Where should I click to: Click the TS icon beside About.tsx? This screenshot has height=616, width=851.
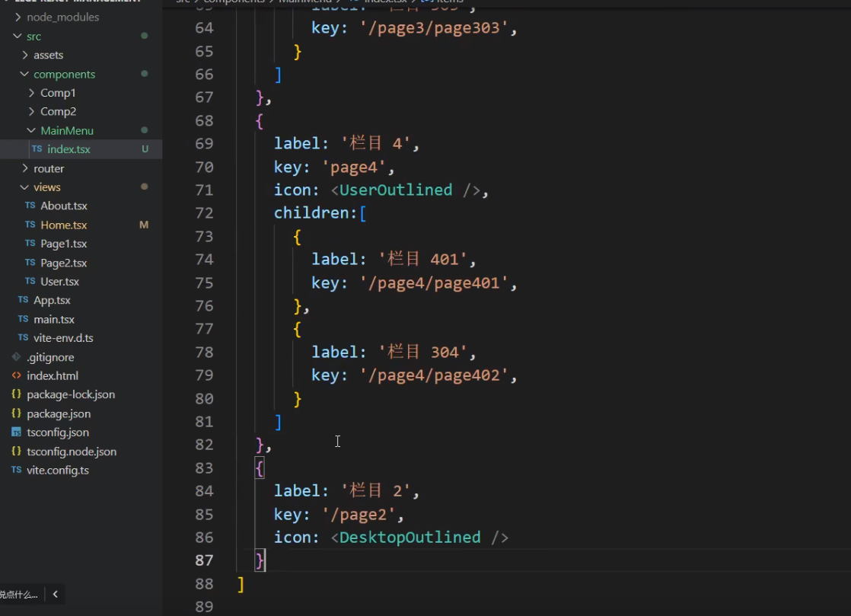[x=30, y=206]
